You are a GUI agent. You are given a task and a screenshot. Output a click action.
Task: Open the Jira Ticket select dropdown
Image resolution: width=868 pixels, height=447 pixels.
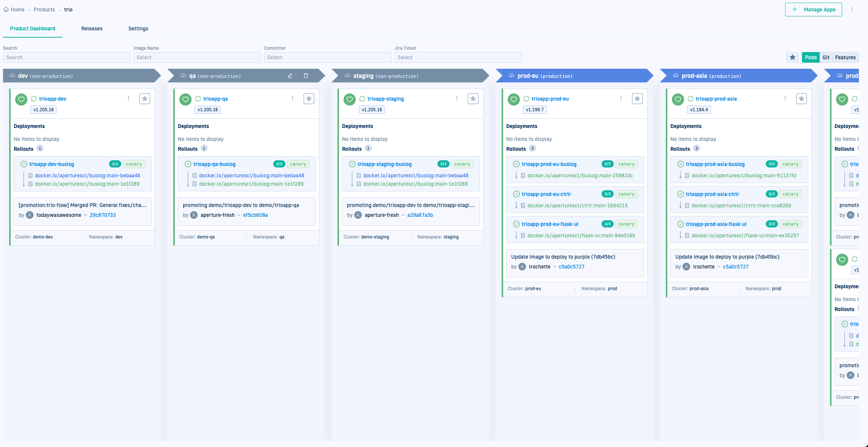[458, 57]
